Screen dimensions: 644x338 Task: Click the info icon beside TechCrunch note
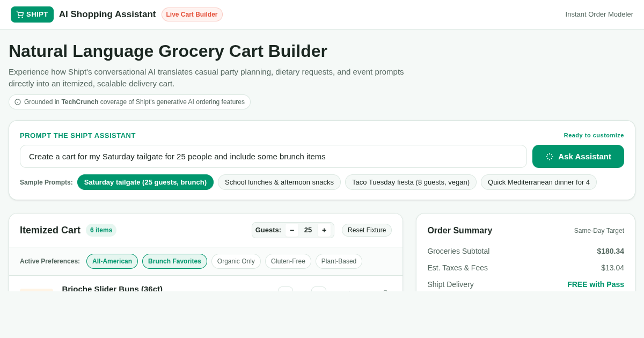click(18, 102)
